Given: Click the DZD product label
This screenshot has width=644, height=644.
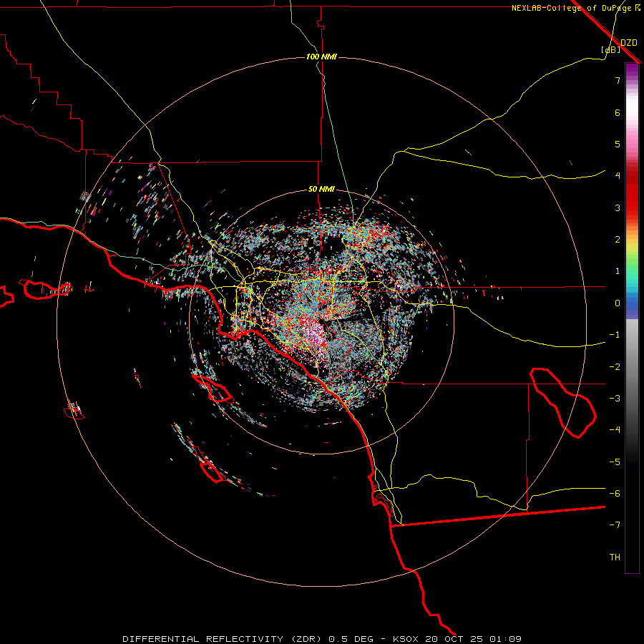Looking at the screenshot, I should click(x=629, y=43).
